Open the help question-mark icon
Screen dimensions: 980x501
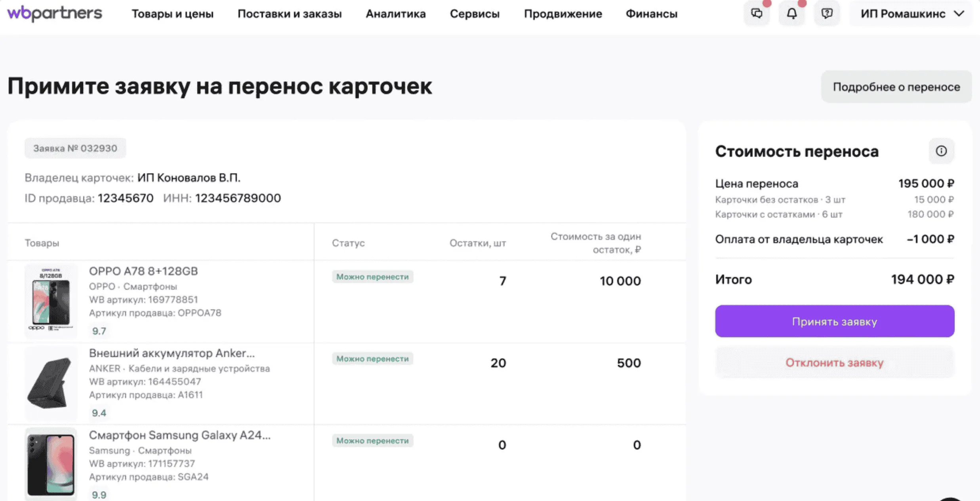click(x=827, y=13)
